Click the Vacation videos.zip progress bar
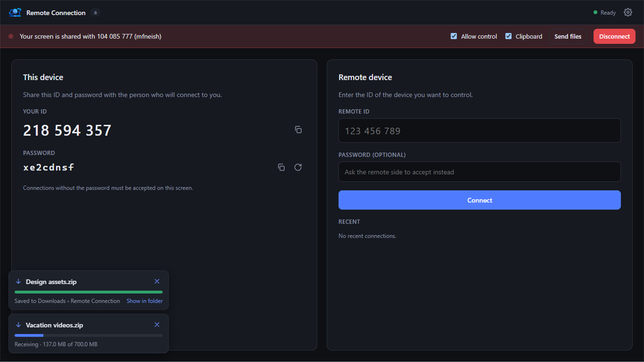Screen dimensions: 644x362 coord(88,335)
